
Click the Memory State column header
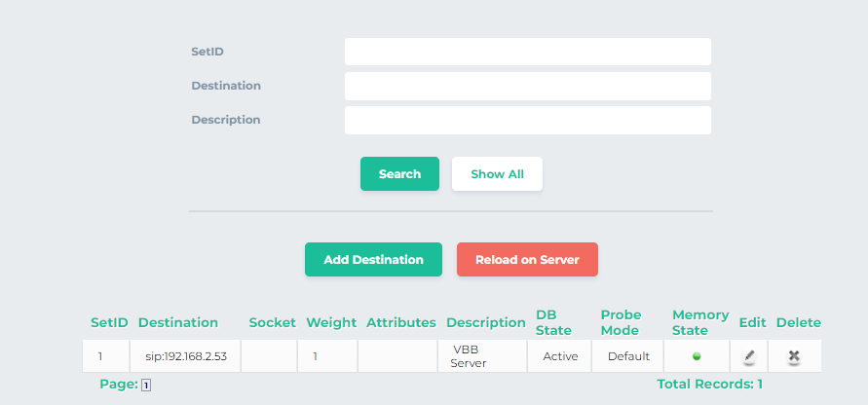click(x=699, y=322)
